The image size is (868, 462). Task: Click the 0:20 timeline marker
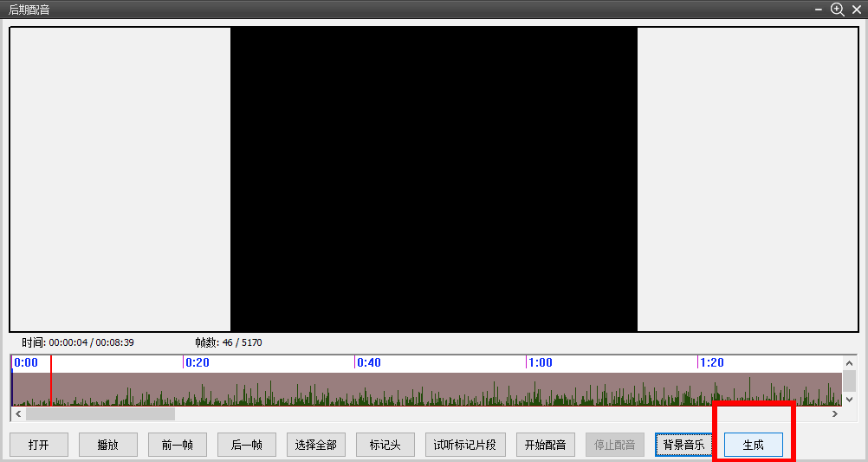[x=197, y=363]
